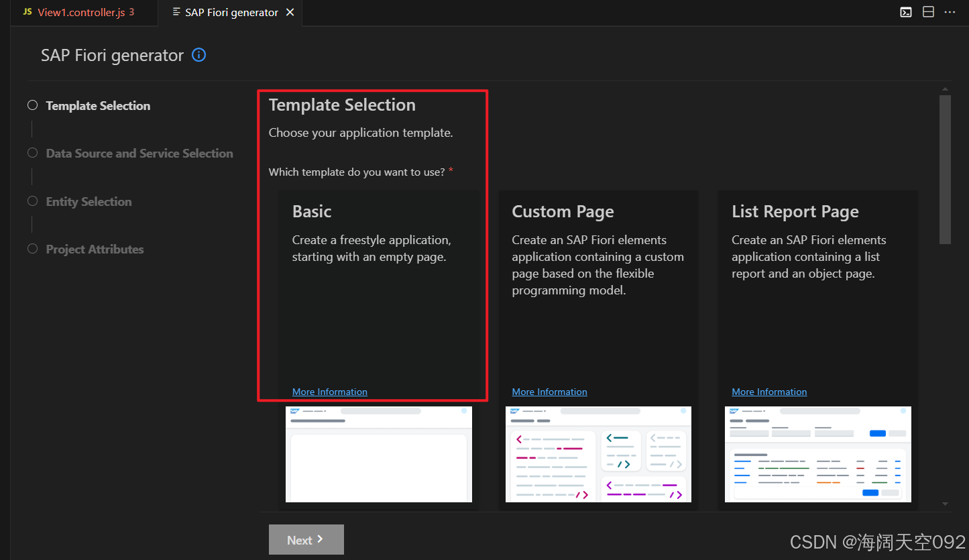Click the Next button
969x560 pixels.
[x=306, y=540]
